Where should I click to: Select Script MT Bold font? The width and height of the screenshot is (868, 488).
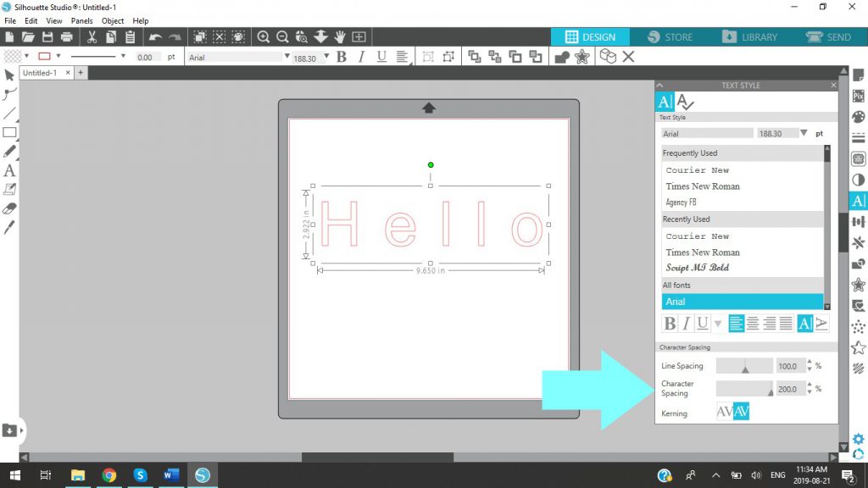click(x=697, y=268)
